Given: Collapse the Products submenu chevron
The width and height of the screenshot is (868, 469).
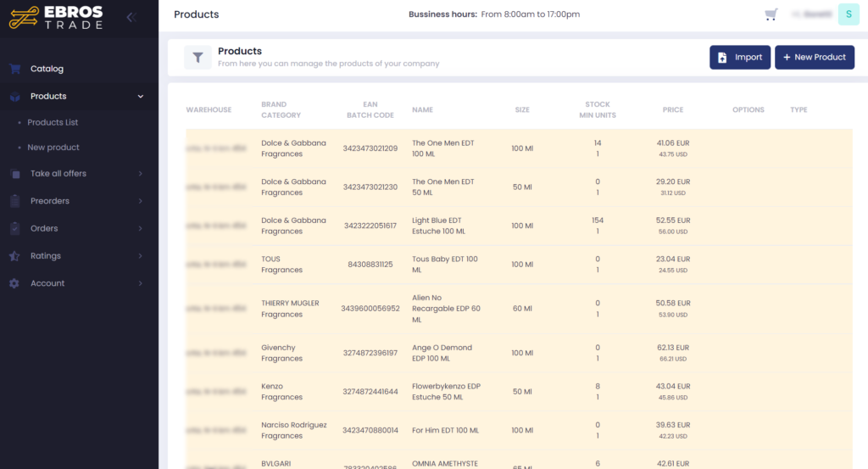Looking at the screenshot, I should [x=141, y=97].
